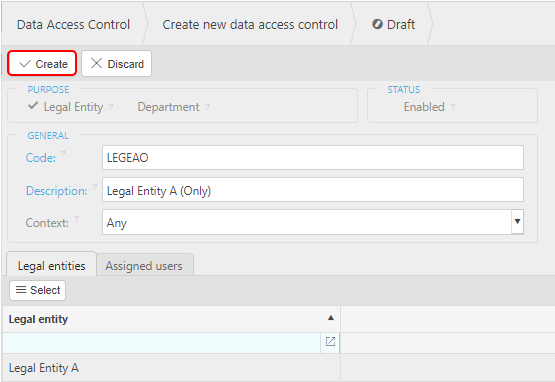This screenshot has width=555, height=382.
Task: Click the Discard button
Action: click(x=117, y=64)
